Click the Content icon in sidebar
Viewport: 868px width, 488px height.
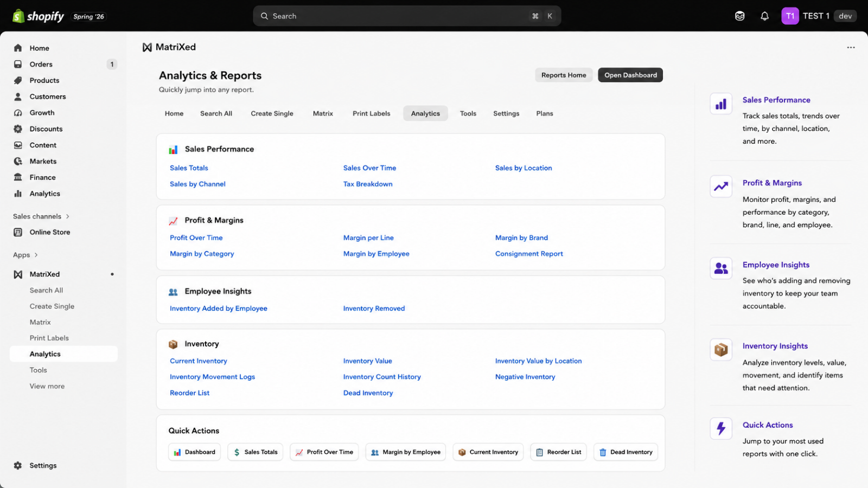[18, 145]
